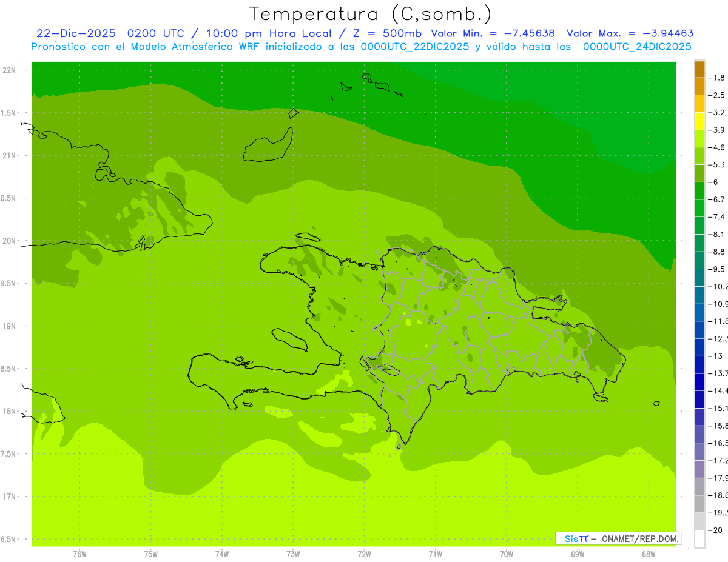Click the orange swatch between -1.8 and -2.5
Viewport: 728px width, 562px height.
click(x=699, y=86)
